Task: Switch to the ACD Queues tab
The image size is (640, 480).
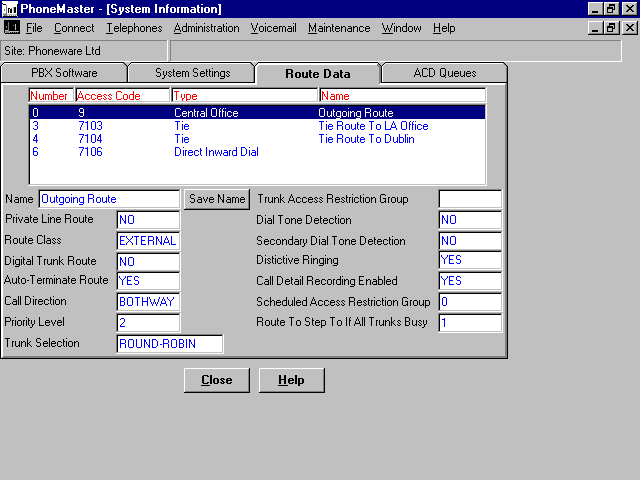Action: [445, 73]
